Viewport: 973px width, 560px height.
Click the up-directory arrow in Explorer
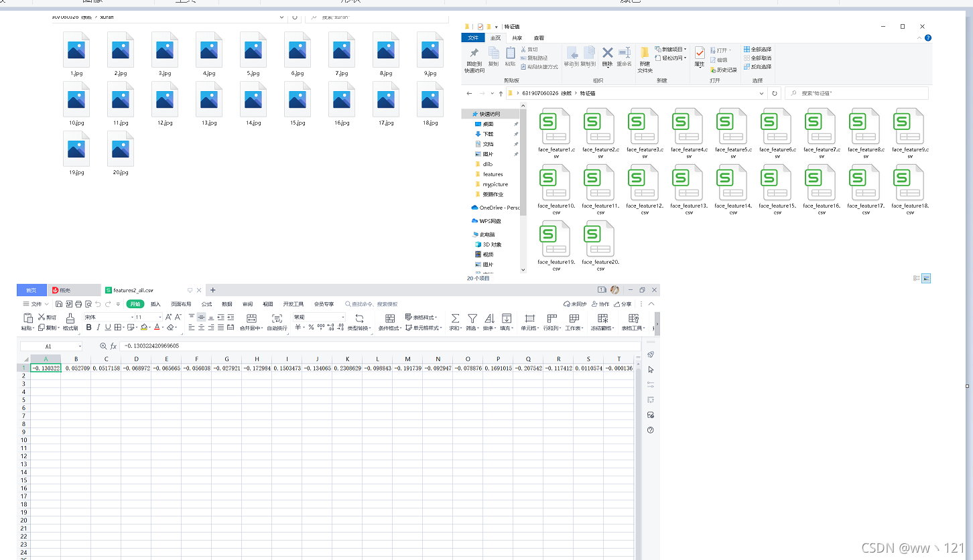(501, 94)
